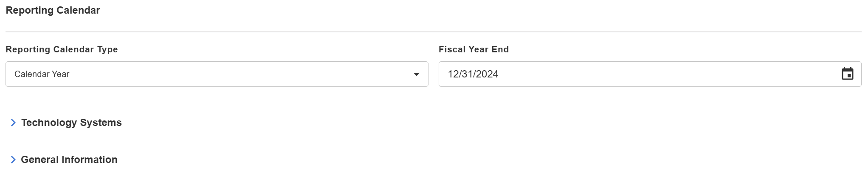This screenshot has height=183, width=868.
Task: Click the Fiscal Year End label
Action: (x=473, y=49)
